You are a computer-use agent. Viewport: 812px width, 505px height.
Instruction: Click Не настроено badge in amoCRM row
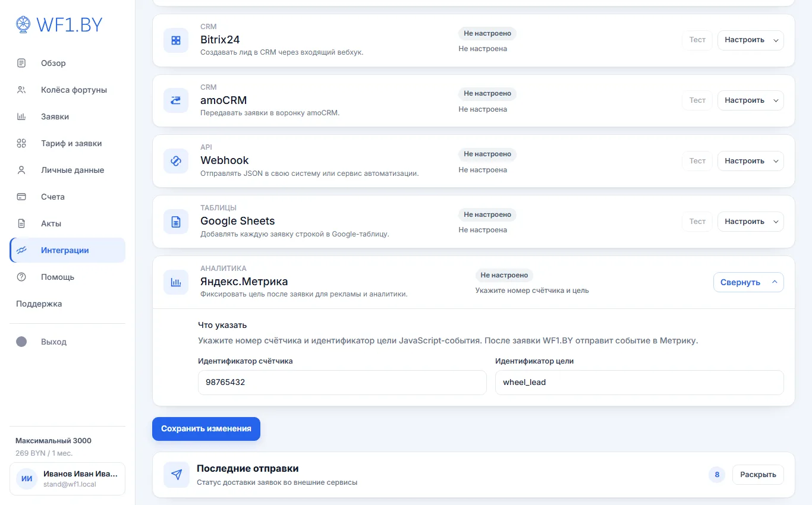click(487, 94)
